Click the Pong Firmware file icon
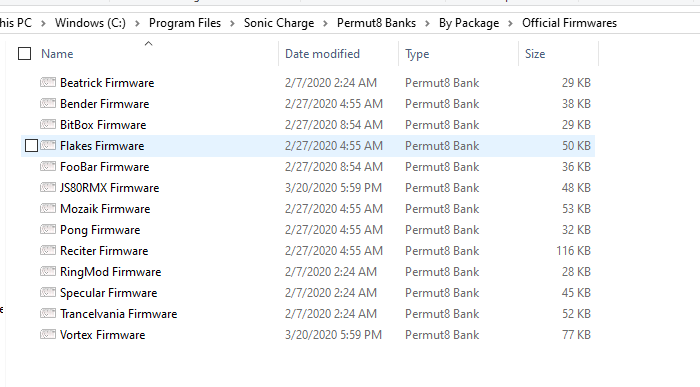700x387 pixels. [48, 229]
